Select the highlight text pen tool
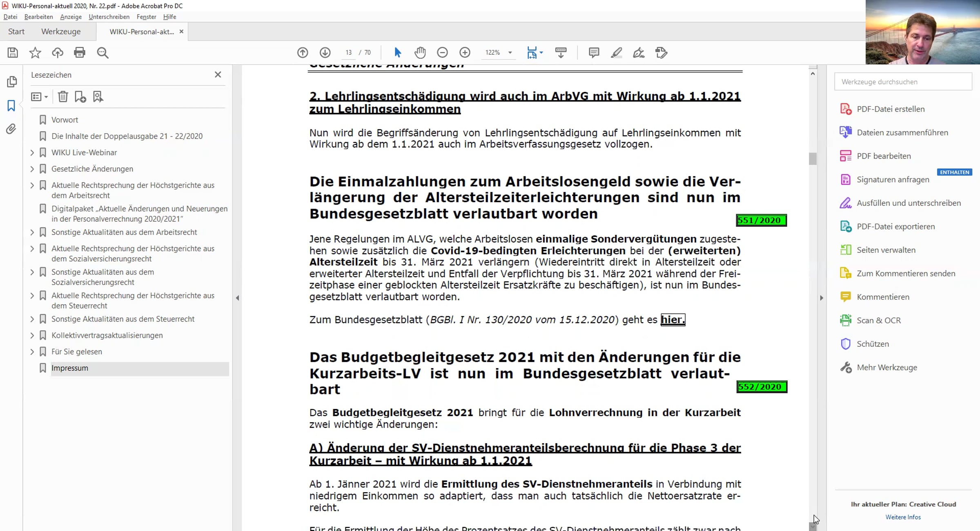Image resolution: width=980 pixels, height=531 pixels. [x=617, y=53]
